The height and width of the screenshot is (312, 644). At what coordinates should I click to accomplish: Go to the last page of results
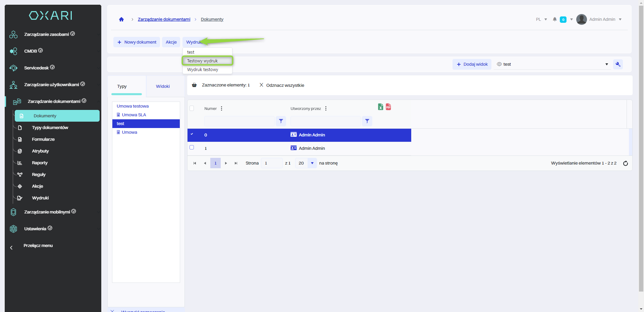click(x=236, y=163)
